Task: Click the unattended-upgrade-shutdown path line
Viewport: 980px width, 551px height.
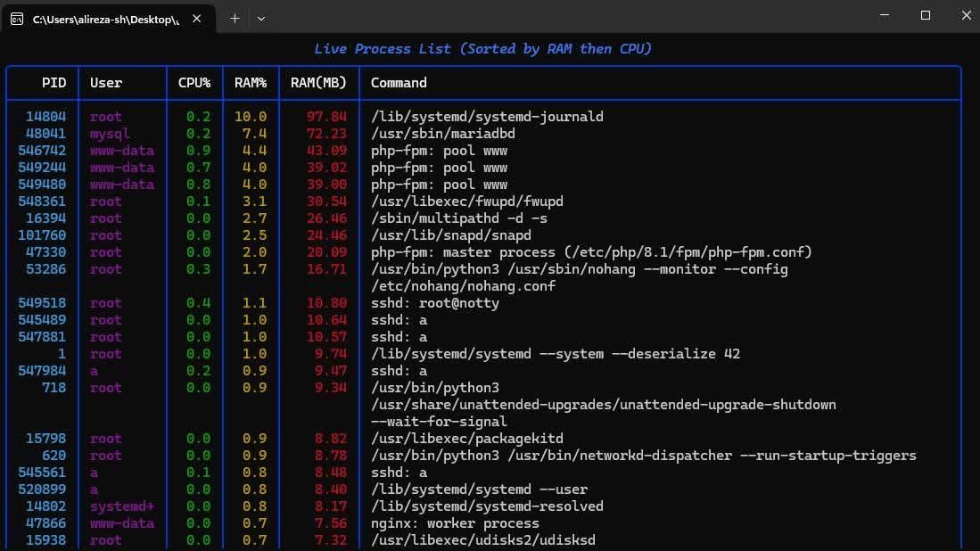Action: pyautogui.click(x=603, y=404)
